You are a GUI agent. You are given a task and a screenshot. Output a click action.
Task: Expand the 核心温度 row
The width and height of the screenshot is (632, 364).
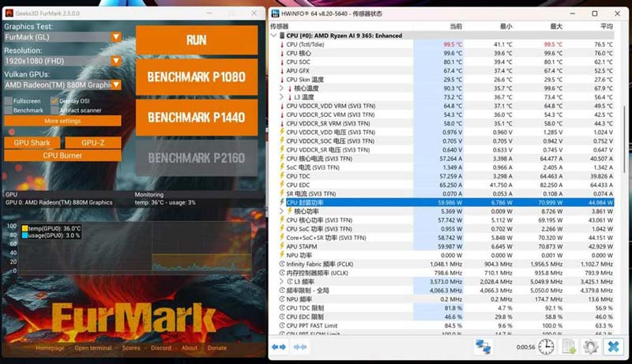pos(282,88)
